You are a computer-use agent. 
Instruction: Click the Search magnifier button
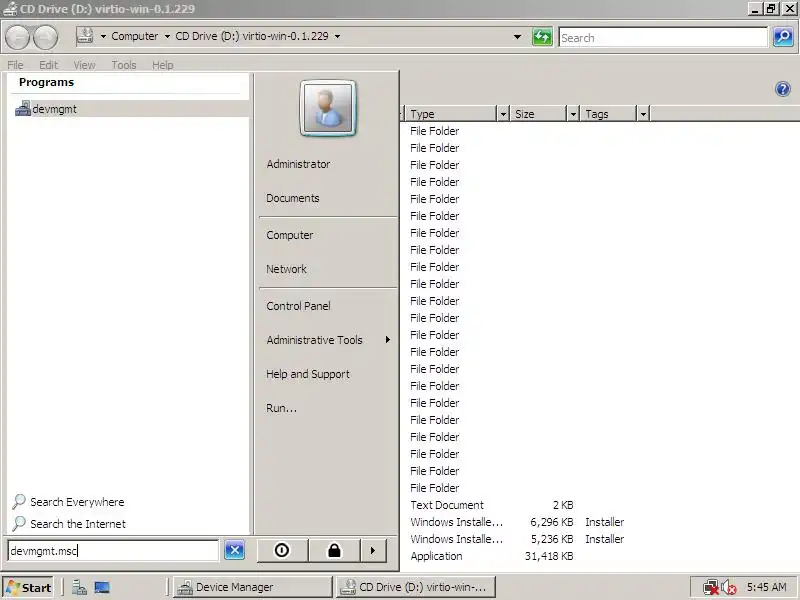point(783,37)
